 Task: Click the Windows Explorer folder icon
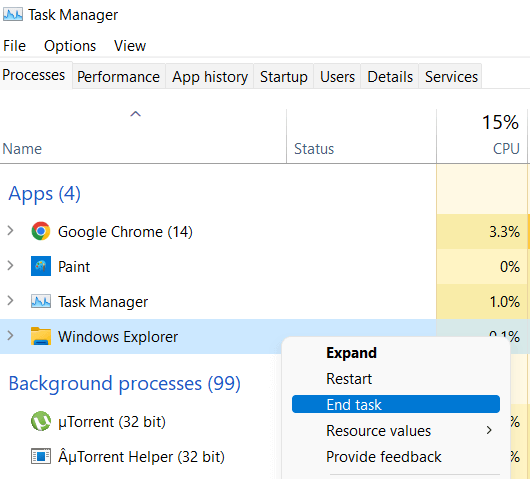point(41,336)
